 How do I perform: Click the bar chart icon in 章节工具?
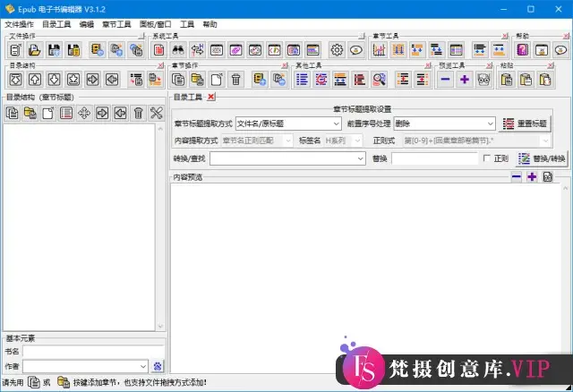point(379,50)
